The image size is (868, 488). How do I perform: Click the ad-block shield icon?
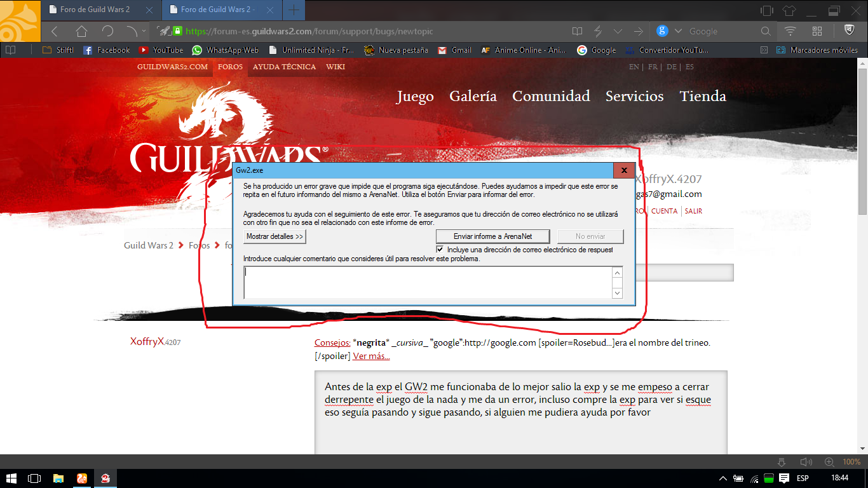tap(849, 30)
